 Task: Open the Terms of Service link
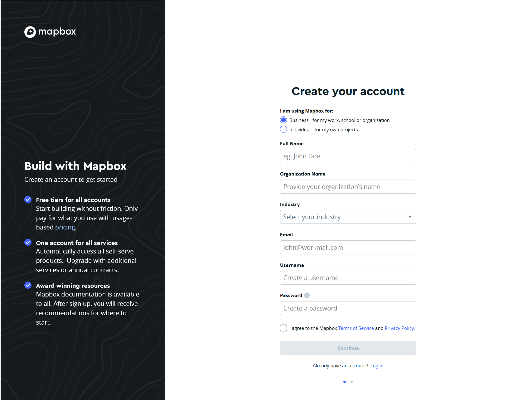(356, 328)
